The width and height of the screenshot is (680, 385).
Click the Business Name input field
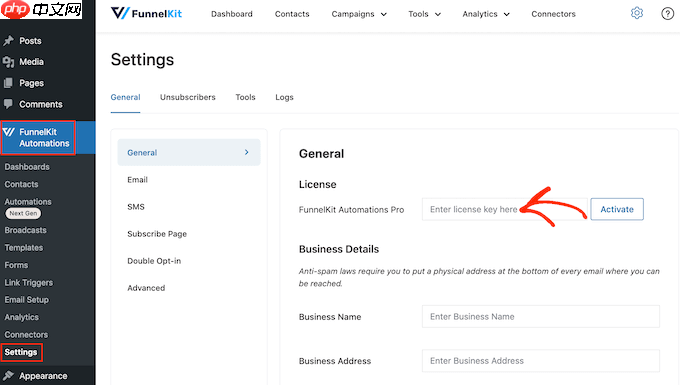click(540, 316)
